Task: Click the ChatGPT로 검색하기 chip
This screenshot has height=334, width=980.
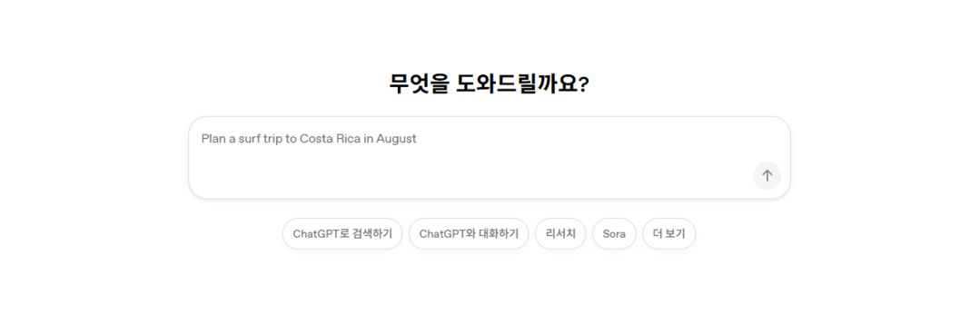Action: pos(342,233)
